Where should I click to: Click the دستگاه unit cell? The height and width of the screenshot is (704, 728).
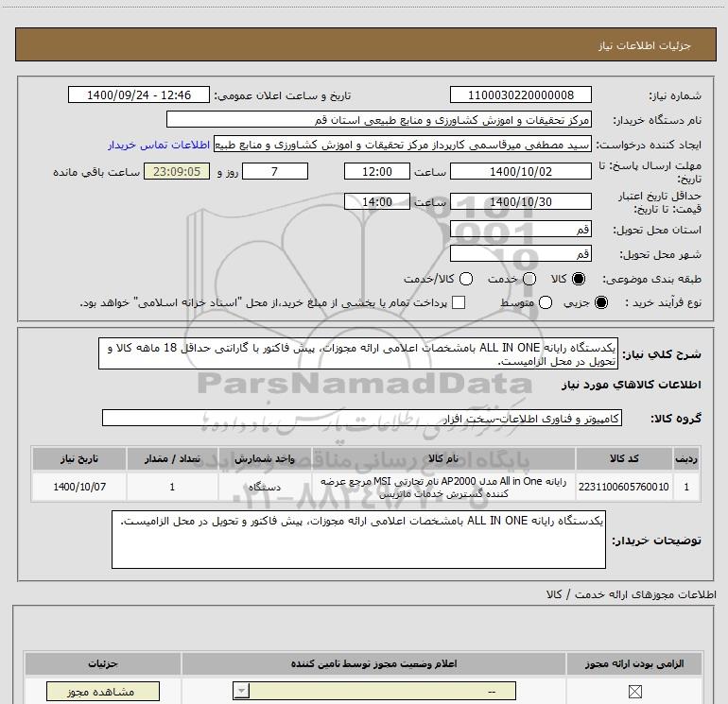click(265, 487)
